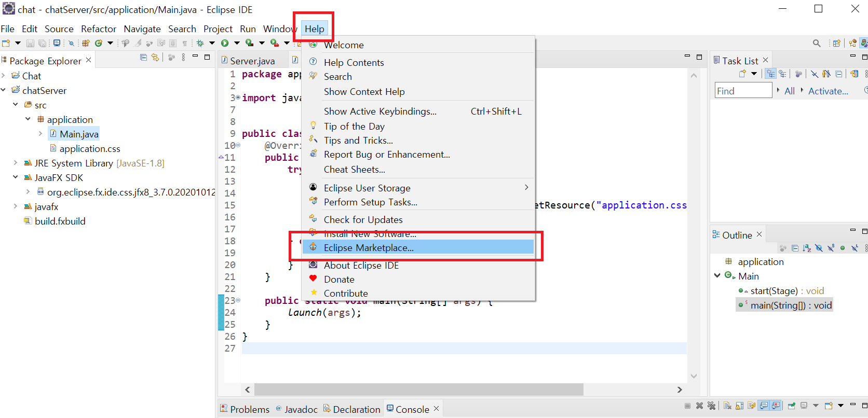Image resolution: width=868 pixels, height=418 pixels.
Task: Click the Activate... link in Task List
Action: (828, 91)
